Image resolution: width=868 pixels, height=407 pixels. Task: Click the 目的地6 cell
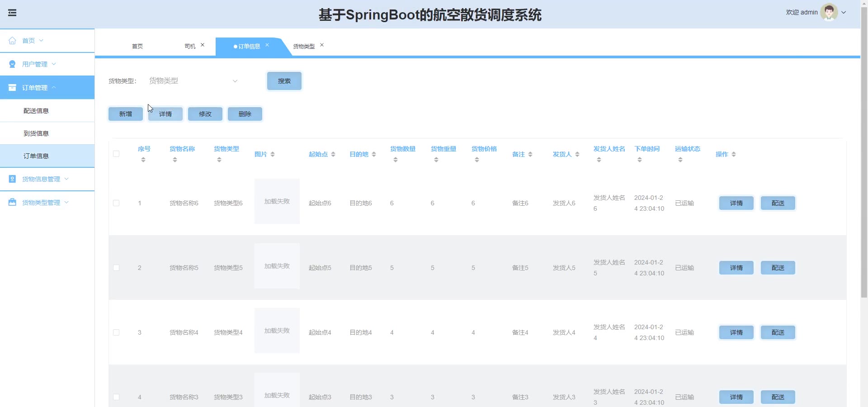[361, 203]
